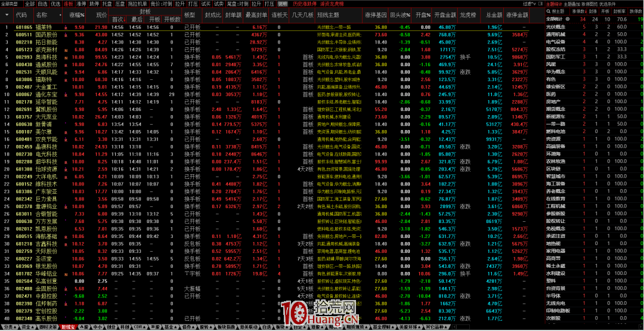
Task: Open the 尾盘:对倒 dropdown filter
Action: [x=238, y=4]
